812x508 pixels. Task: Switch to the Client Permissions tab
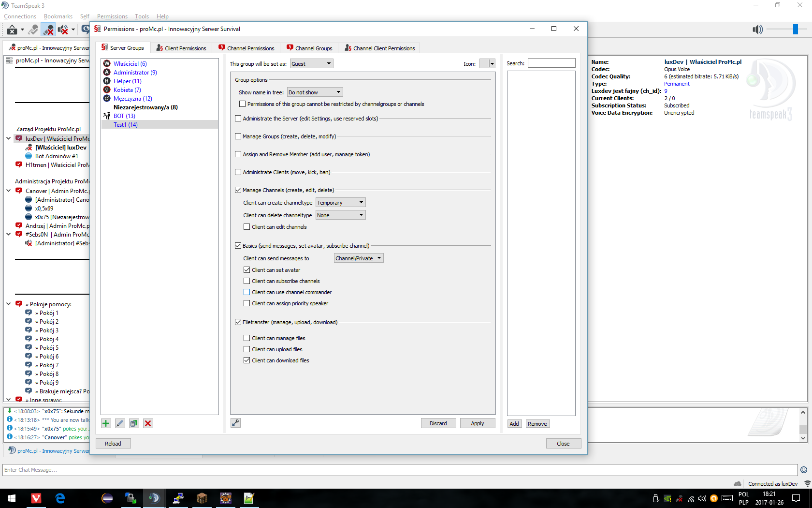tap(181, 48)
